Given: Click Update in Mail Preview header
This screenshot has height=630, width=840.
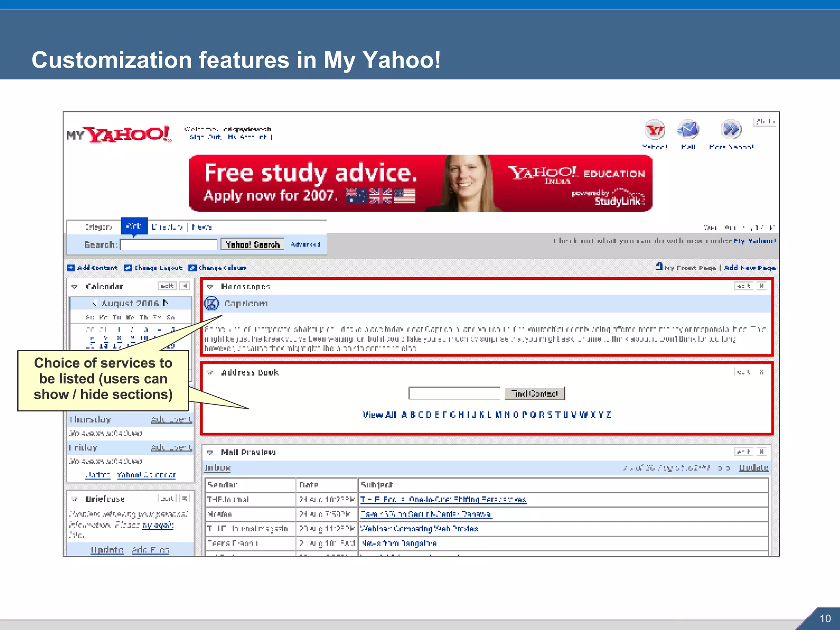Looking at the screenshot, I should coord(753,468).
